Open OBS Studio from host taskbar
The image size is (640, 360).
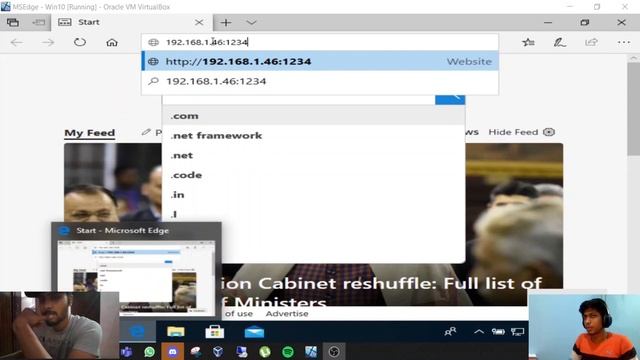334,351
